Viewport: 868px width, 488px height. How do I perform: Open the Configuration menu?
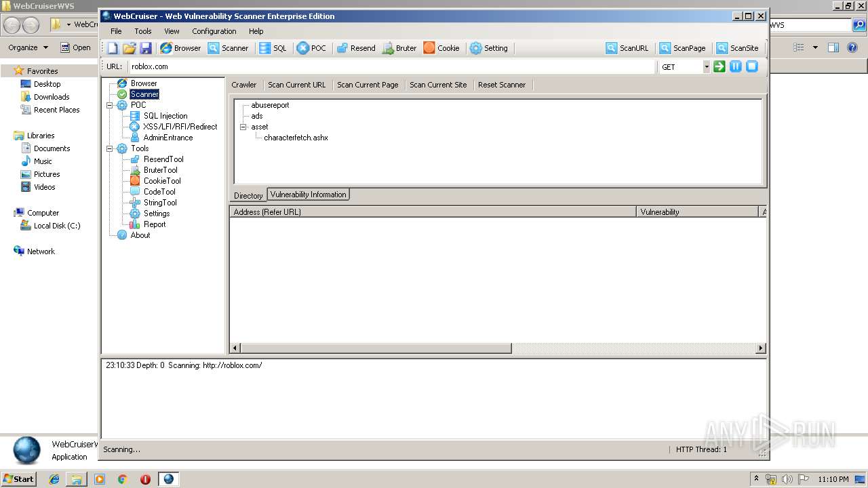[214, 31]
